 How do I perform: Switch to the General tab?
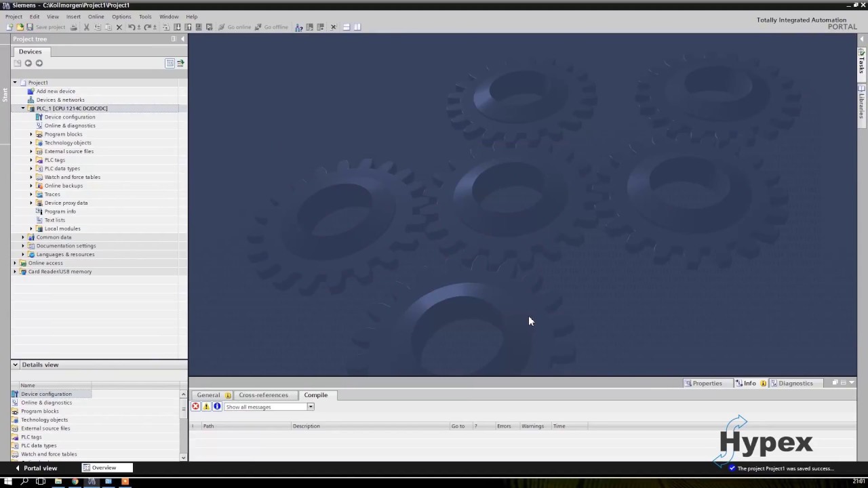click(x=213, y=395)
